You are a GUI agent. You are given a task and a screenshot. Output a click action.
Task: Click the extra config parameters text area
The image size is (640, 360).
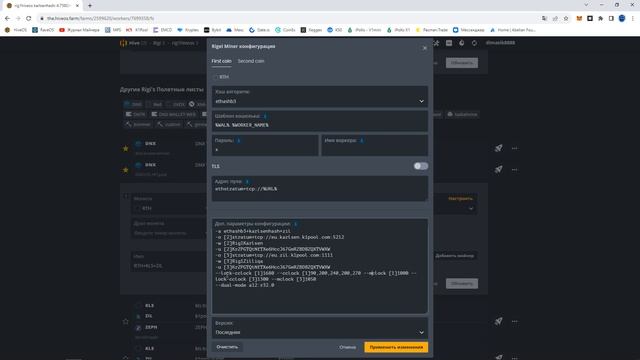tap(320, 266)
